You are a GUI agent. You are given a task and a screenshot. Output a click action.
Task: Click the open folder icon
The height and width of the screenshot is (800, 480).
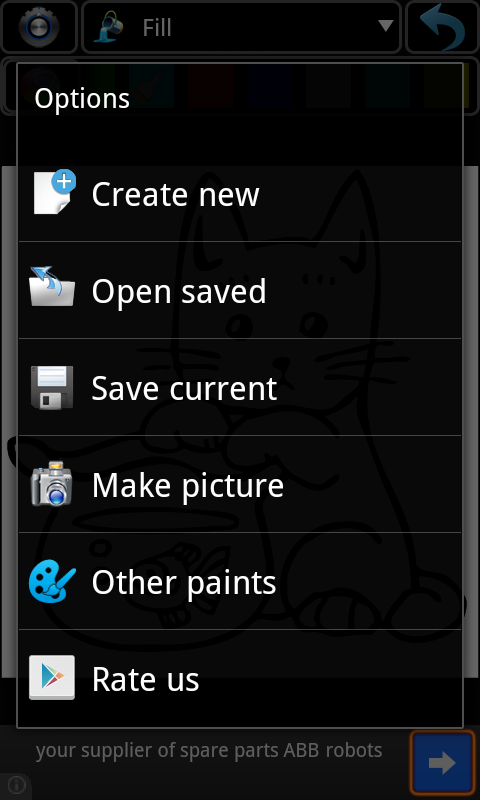pyautogui.click(x=52, y=287)
